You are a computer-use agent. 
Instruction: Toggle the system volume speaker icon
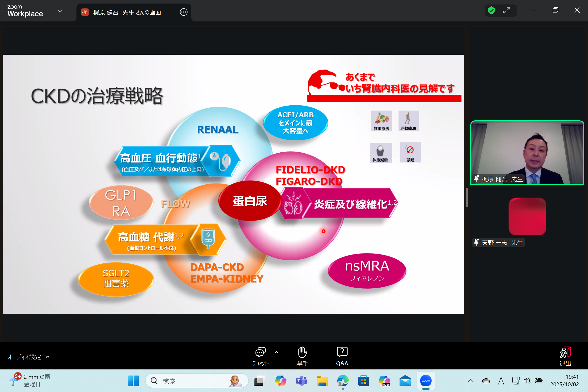point(527,381)
